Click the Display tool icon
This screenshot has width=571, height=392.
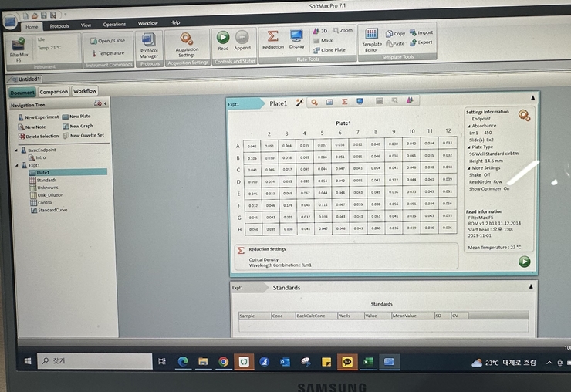coord(296,38)
